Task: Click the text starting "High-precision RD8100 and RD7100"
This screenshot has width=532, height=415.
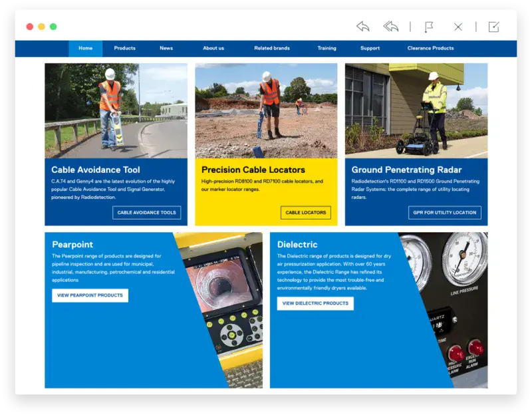Action: point(262,186)
